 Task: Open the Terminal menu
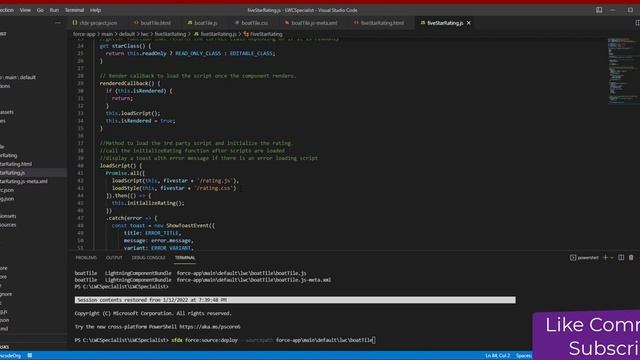click(74, 10)
